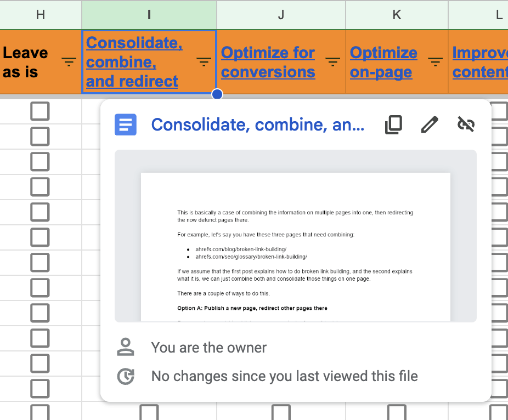Click the owner person icon in the card

coord(126,347)
